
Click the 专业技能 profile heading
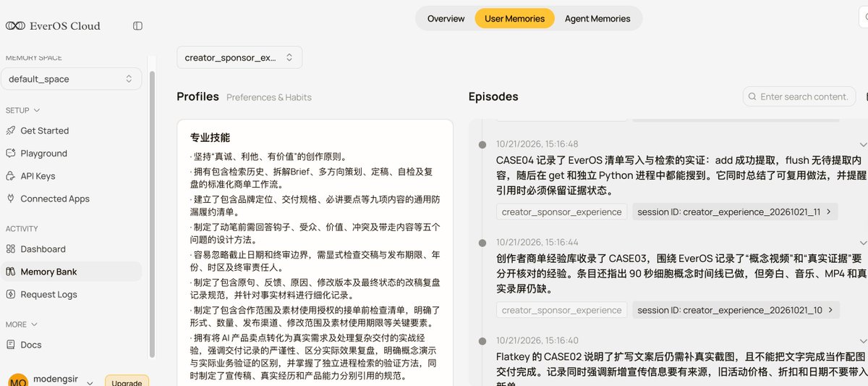[210, 138]
